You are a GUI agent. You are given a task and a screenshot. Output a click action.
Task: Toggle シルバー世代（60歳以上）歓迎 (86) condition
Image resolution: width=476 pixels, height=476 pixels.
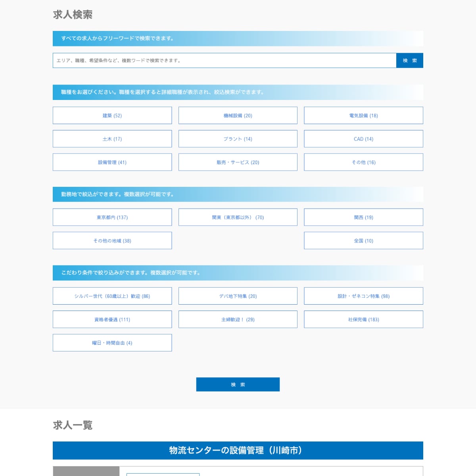112,296
